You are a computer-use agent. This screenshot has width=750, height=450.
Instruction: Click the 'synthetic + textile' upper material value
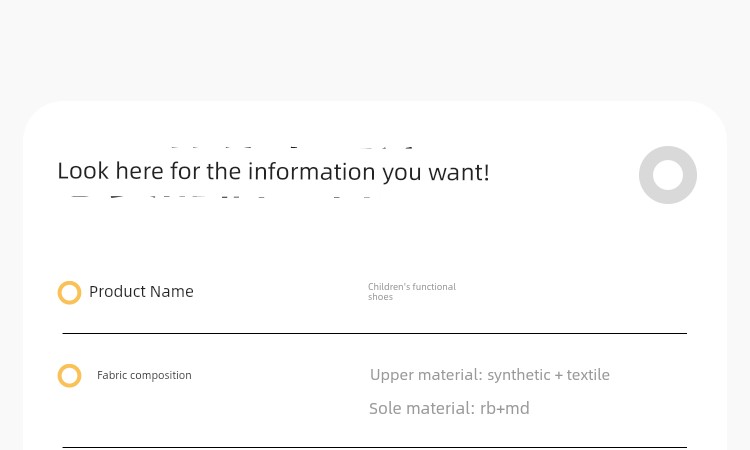coord(549,375)
